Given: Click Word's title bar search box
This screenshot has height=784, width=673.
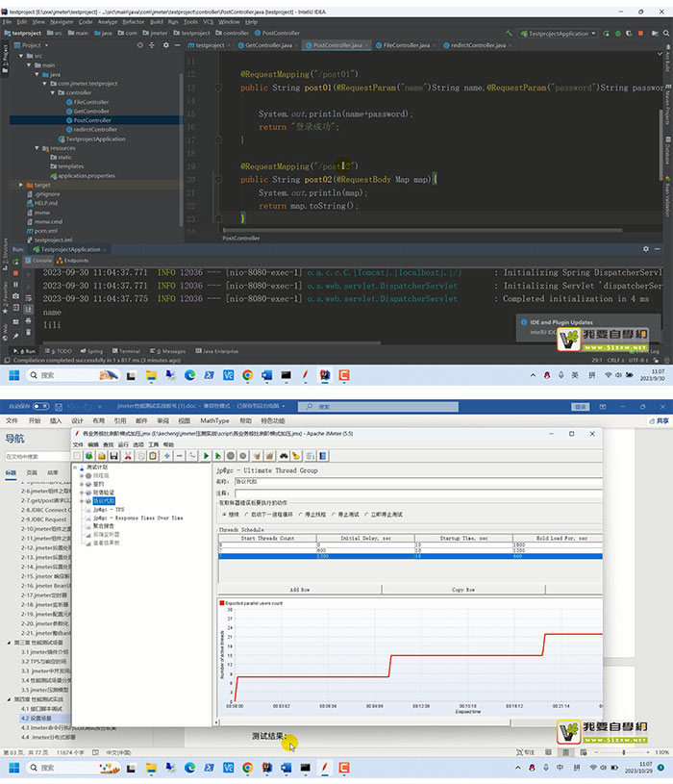Looking at the screenshot, I should pos(378,407).
